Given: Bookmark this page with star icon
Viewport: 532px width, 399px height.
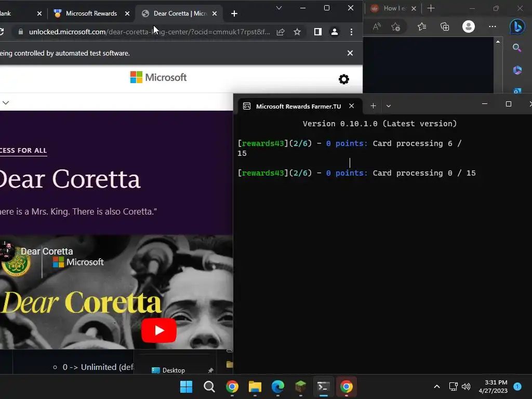Looking at the screenshot, I should (297, 32).
